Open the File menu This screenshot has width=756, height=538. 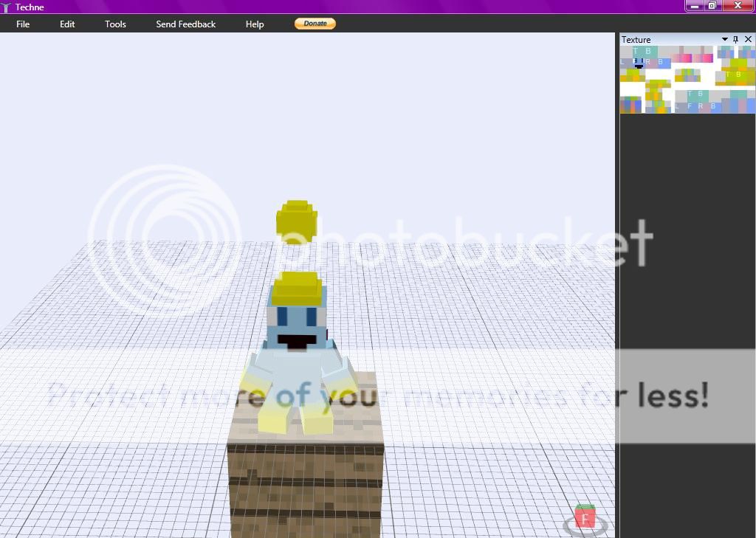coord(23,24)
